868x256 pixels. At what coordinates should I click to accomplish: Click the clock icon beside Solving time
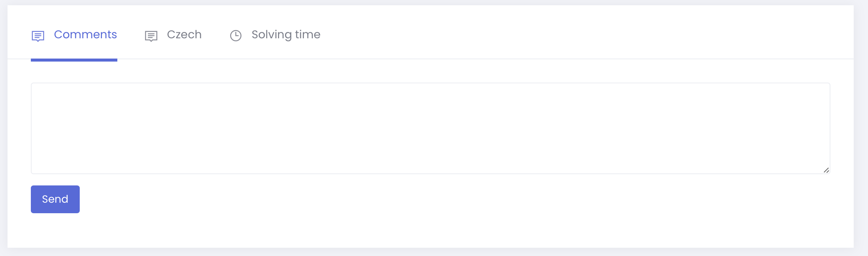coord(236,36)
